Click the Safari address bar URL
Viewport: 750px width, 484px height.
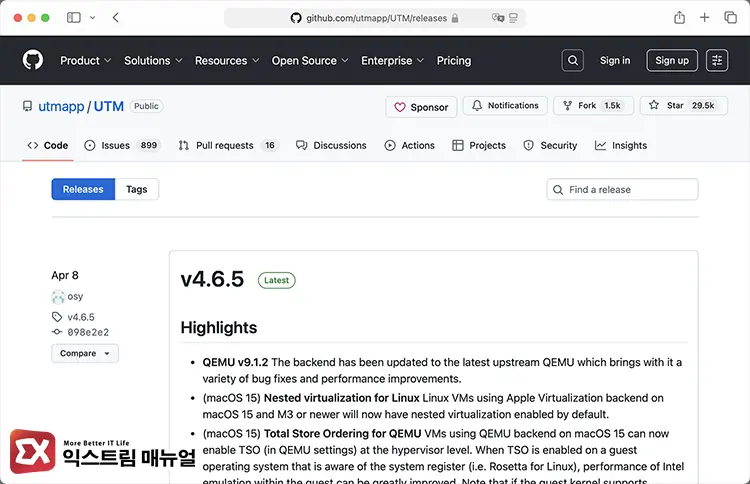[x=376, y=18]
